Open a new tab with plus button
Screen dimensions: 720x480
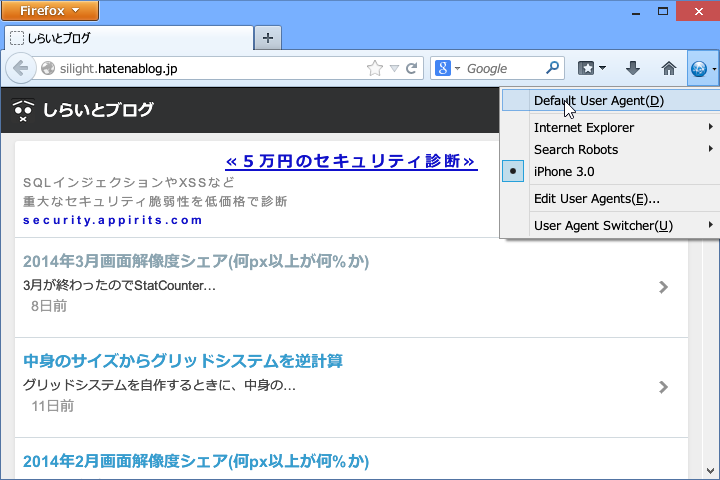pos(268,38)
